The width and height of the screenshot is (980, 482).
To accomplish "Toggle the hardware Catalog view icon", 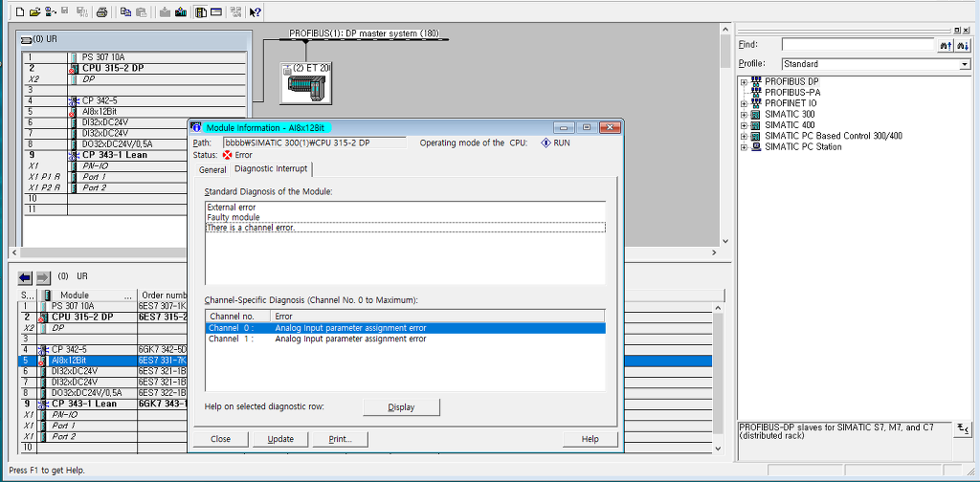I will click(201, 11).
